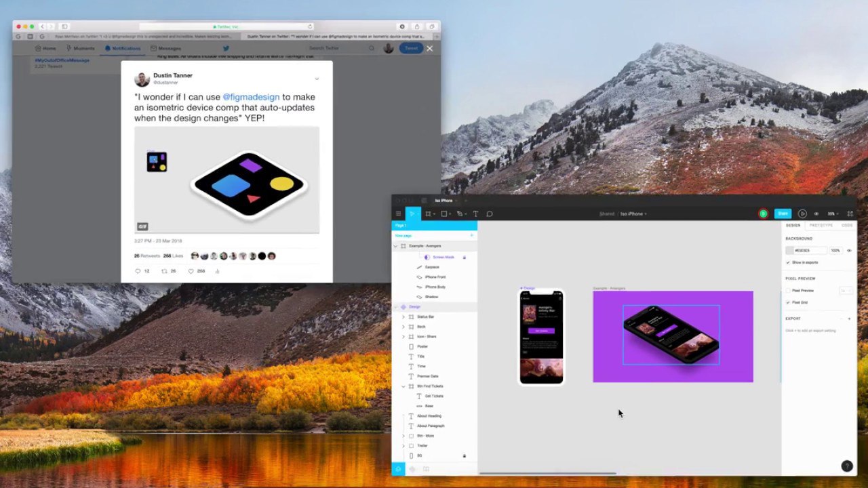The width and height of the screenshot is (868, 488).
Task: Click the background opacity 100% field
Action: click(x=835, y=250)
